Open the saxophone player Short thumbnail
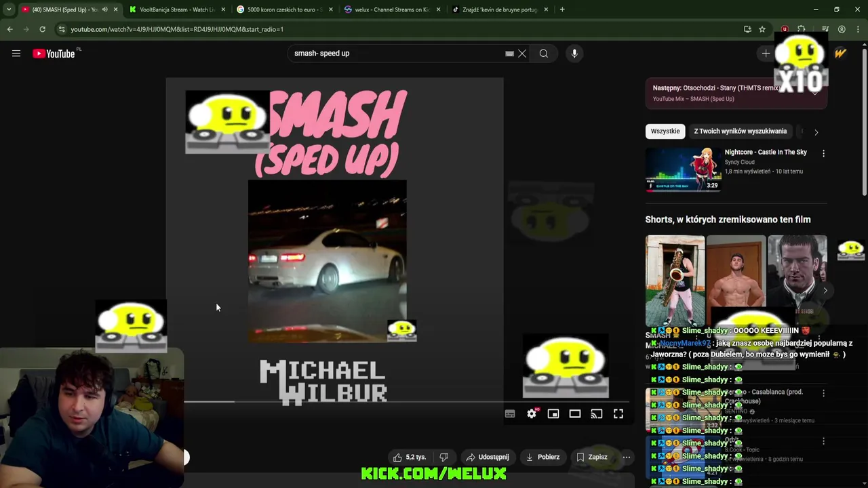This screenshot has width=868, height=488. [x=675, y=281]
